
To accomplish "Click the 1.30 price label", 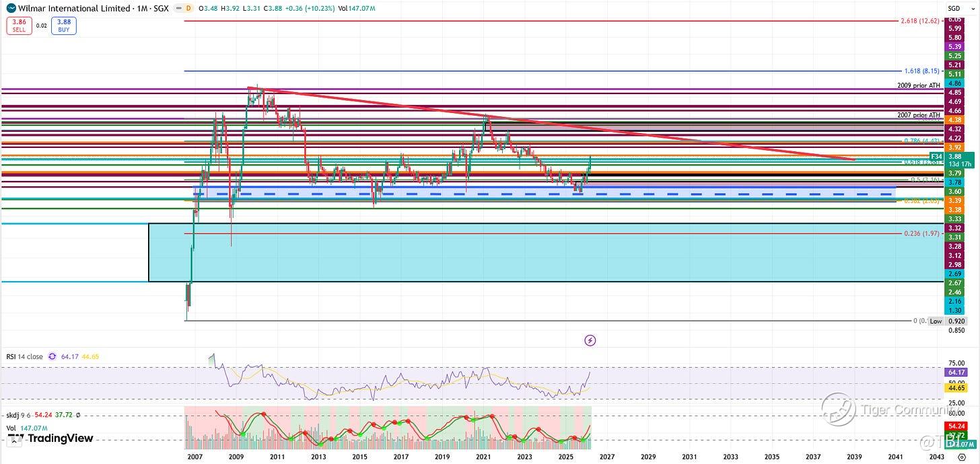I will (x=954, y=310).
